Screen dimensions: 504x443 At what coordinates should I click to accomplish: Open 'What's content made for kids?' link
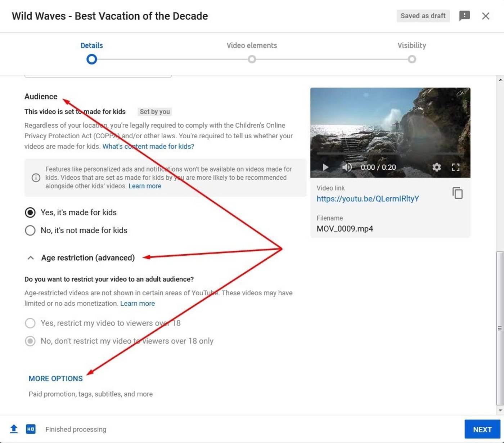[x=148, y=146]
